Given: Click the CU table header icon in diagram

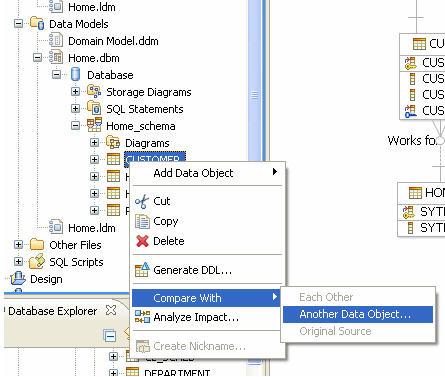Looking at the screenshot, I should pyautogui.click(x=419, y=44).
